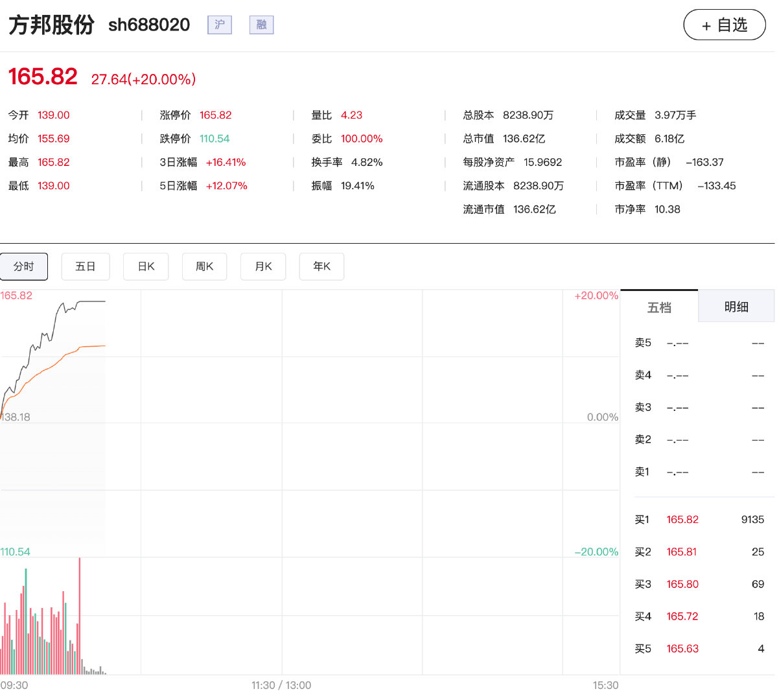Click chart baseline label 138.18
This screenshot has height=700, width=779.
coord(16,417)
